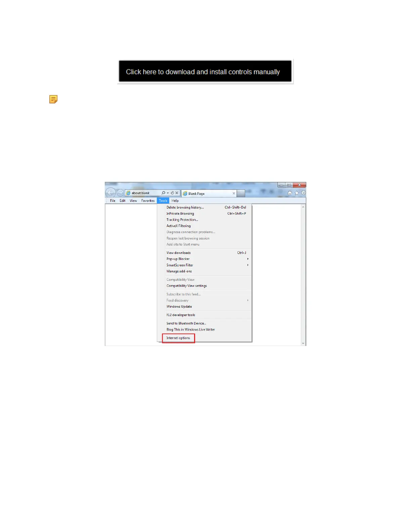Viewport: 411px width, 532px height.
Task: Toggle ActiveX Filtering in Tools menu
Action: (x=178, y=226)
